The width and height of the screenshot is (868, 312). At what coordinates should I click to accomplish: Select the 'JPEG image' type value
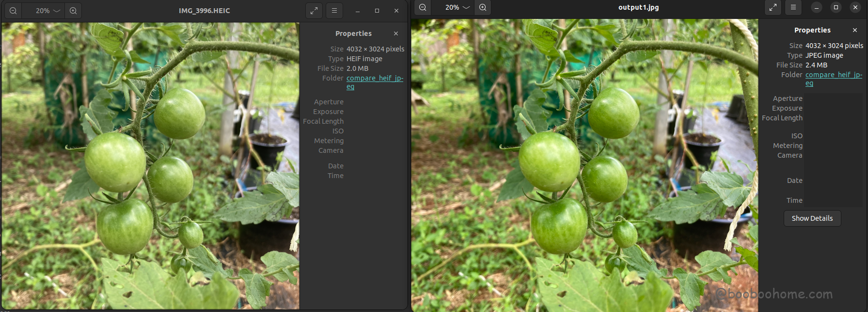click(x=824, y=55)
